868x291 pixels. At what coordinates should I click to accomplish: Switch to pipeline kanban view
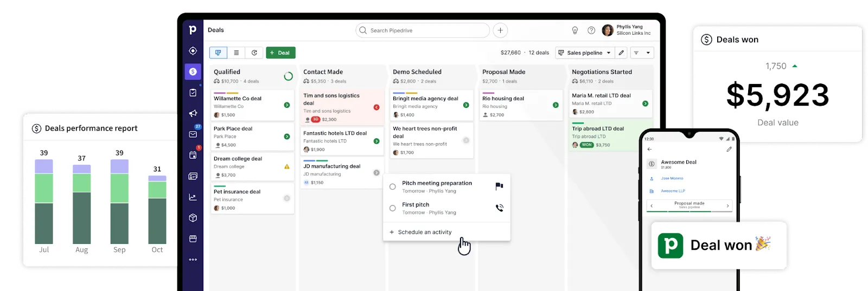coord(218,53)
